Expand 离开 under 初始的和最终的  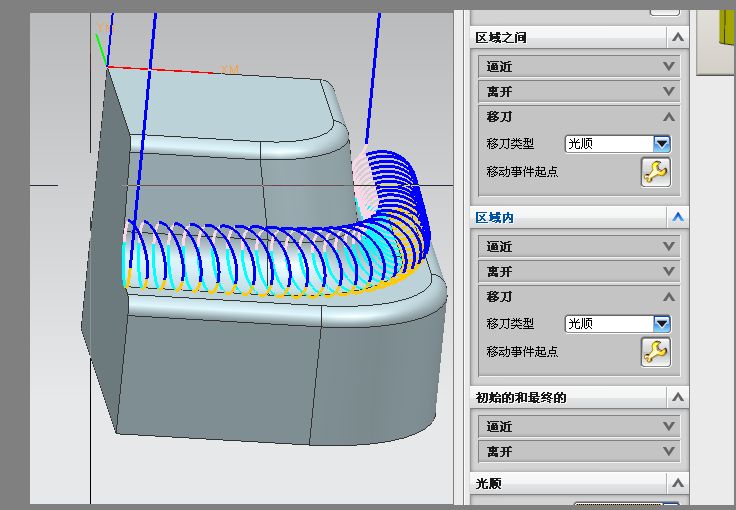pos(668,451)
